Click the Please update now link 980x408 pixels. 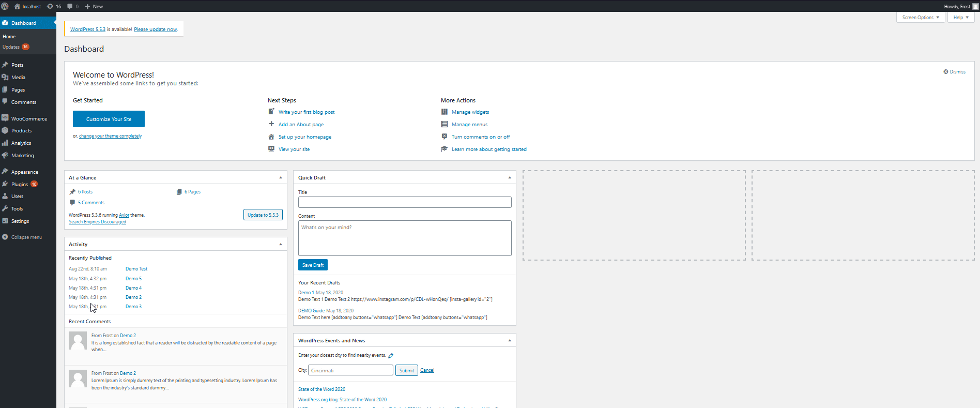coord(155,29)
